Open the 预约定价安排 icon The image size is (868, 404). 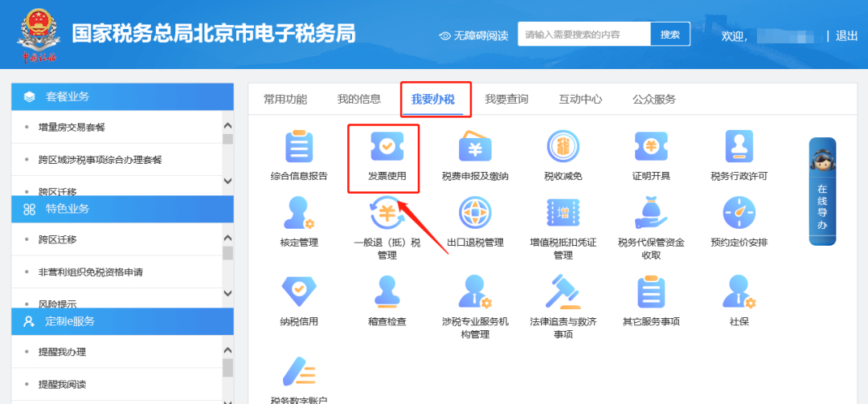click(739, 213)
